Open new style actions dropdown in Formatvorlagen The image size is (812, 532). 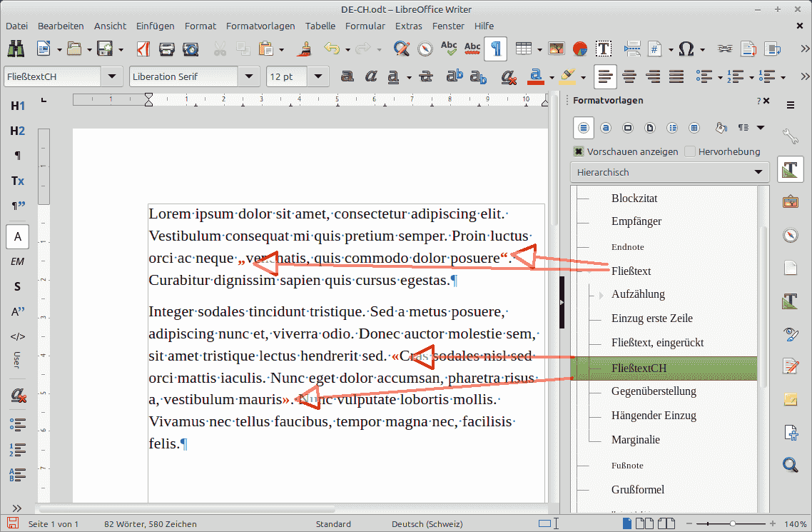[761, 127]
